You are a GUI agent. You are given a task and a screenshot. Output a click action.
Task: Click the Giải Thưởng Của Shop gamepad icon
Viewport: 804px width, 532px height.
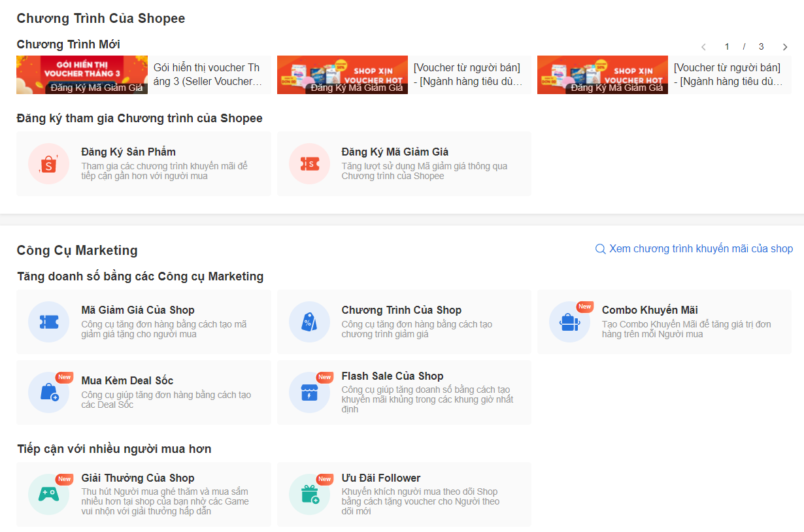pyautogui.click(x=48, y=494)
